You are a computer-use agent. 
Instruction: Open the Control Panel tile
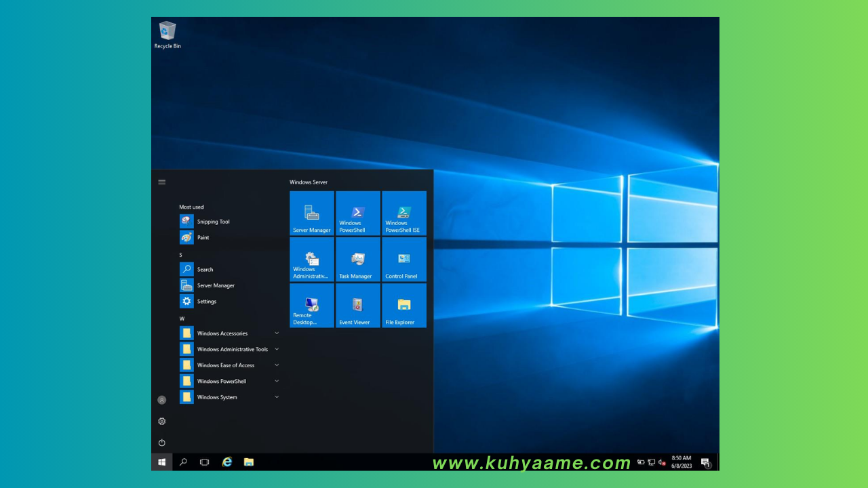point(404,259)
